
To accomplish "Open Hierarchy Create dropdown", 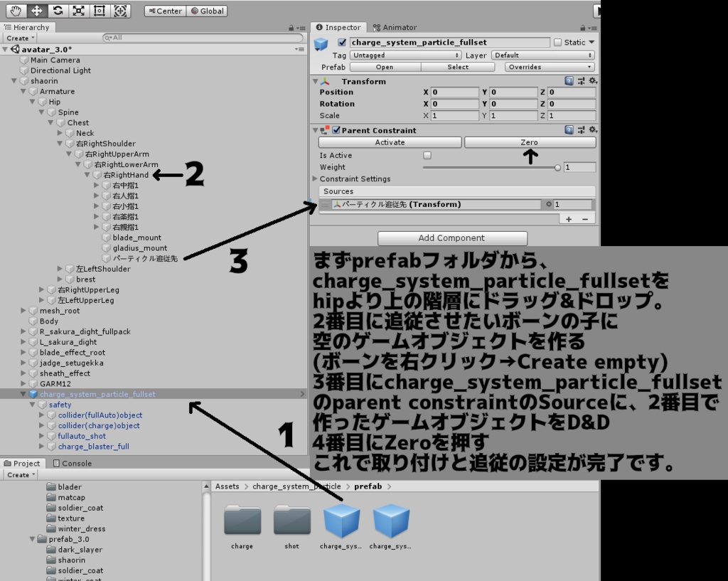I will (20, 38).
